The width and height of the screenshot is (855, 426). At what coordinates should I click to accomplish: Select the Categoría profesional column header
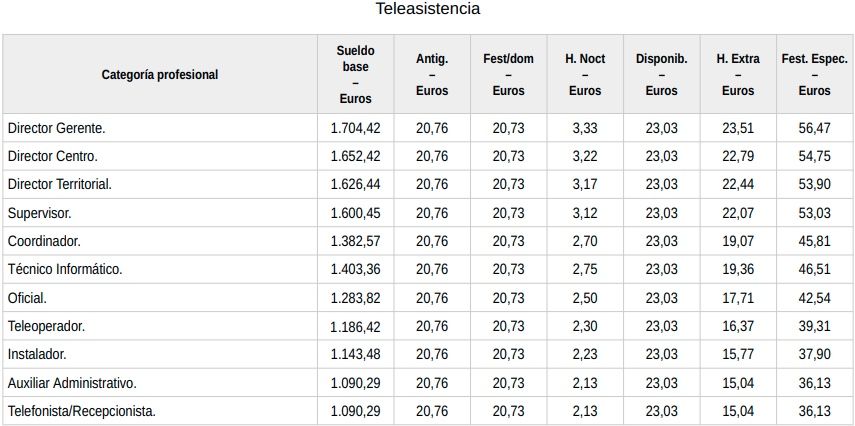pos(160,75)
